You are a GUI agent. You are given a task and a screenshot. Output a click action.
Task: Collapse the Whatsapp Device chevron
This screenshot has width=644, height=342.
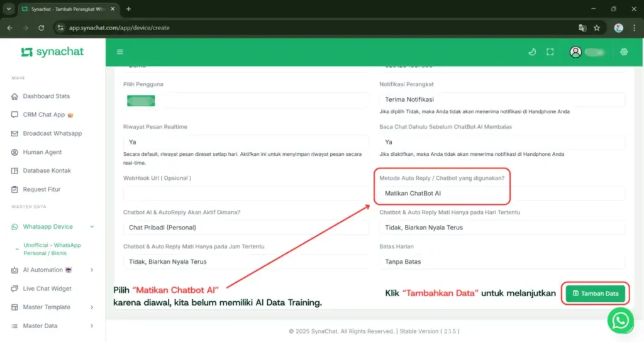(92, 226)
